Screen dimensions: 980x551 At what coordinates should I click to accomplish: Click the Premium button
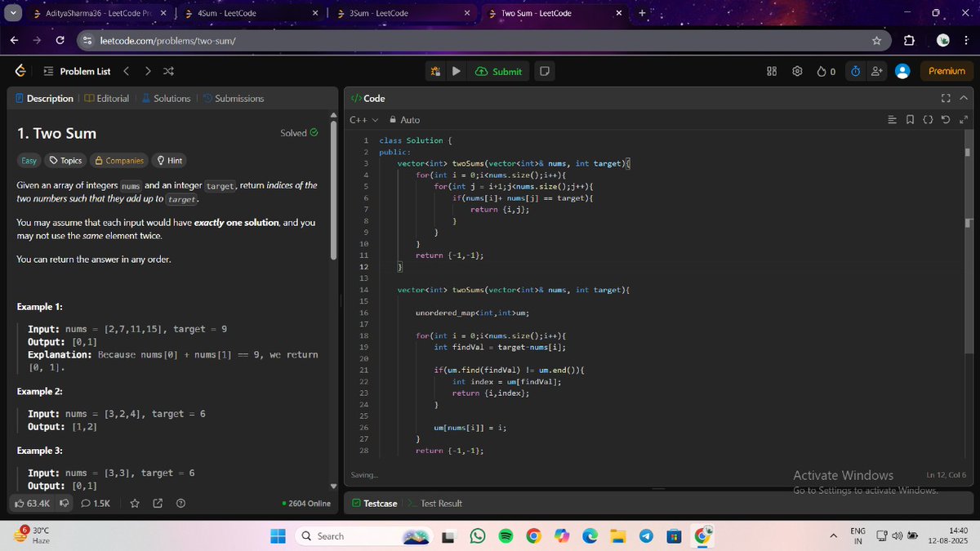[947, 71]
